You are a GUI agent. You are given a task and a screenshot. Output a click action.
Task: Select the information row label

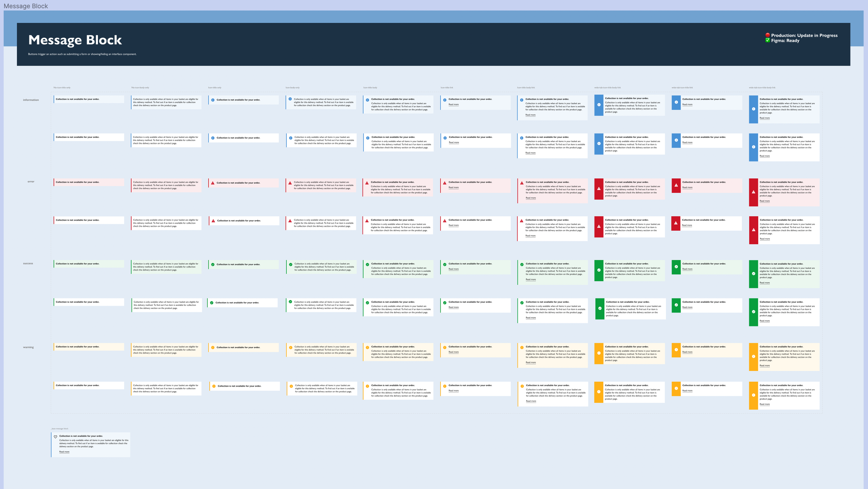pos(31,100)
